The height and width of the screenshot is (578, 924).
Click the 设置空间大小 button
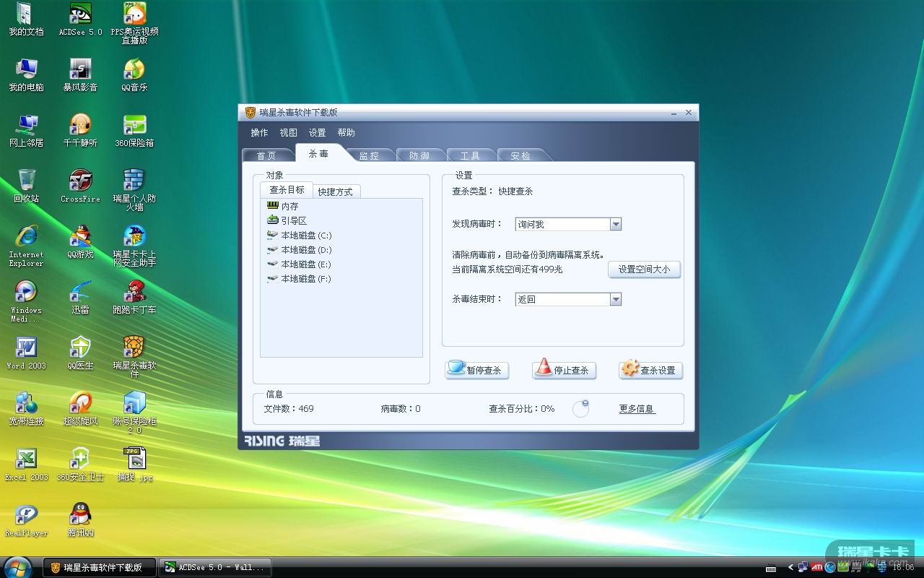pyautogui.click(x=644, y=269)
